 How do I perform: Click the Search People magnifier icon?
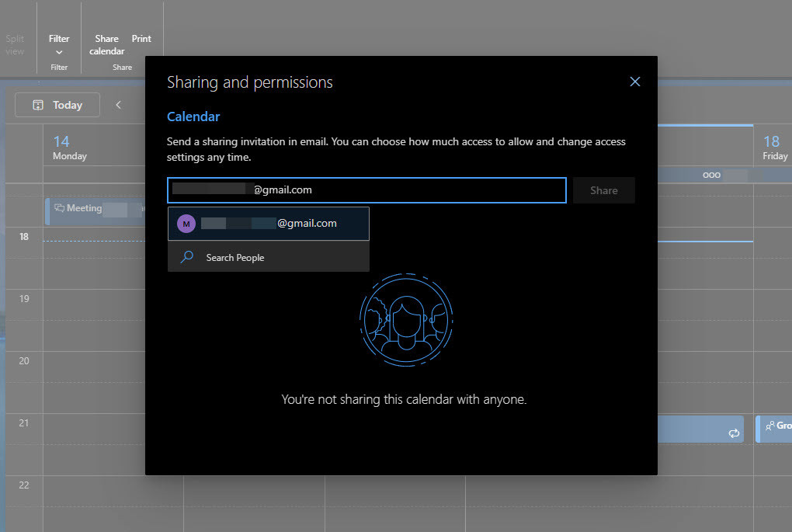187,257
